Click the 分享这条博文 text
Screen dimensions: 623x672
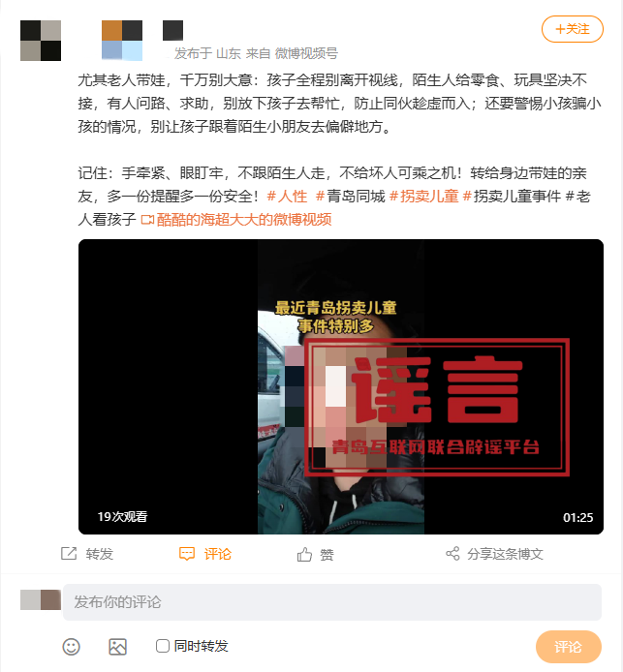click(x=505, y=554)
